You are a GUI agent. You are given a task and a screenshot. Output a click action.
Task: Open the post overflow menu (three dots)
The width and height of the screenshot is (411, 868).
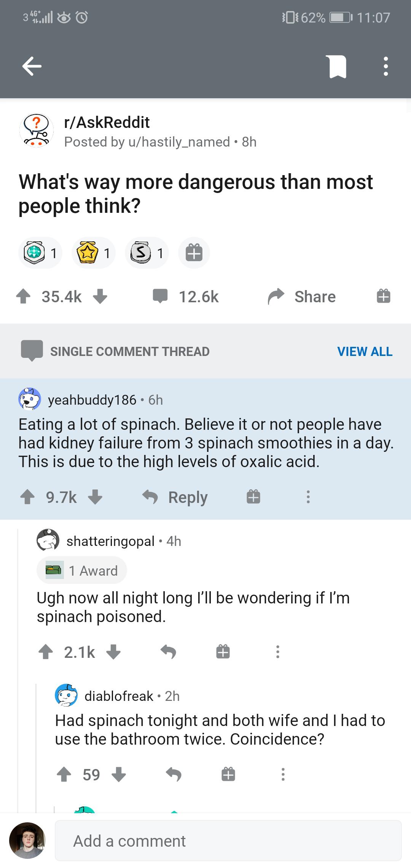pos(386,67)
